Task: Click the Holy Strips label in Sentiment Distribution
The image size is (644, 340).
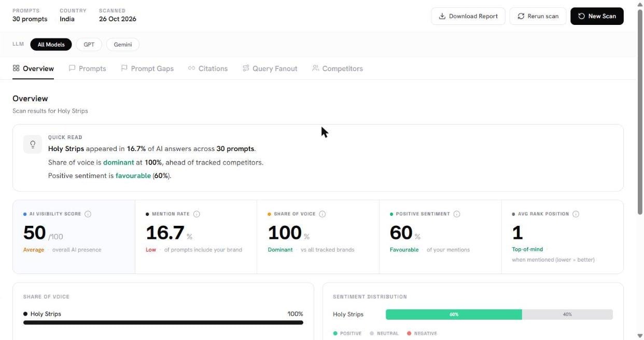Action: 348,315
